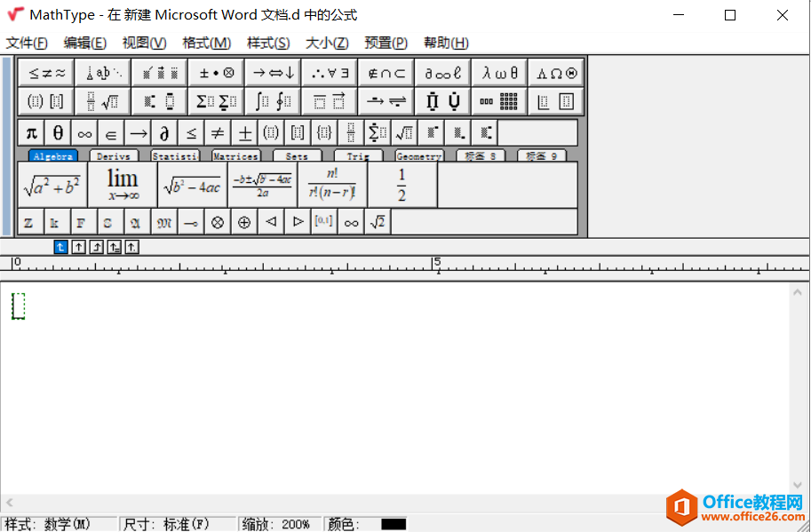Open the lowercase Greek letters palette
The image size is (811, 532).
click(499, 73)
